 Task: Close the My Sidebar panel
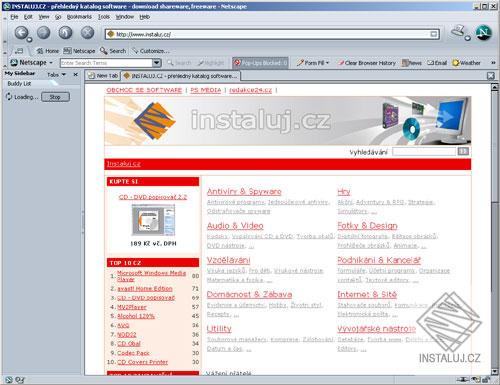coord(76,75)
